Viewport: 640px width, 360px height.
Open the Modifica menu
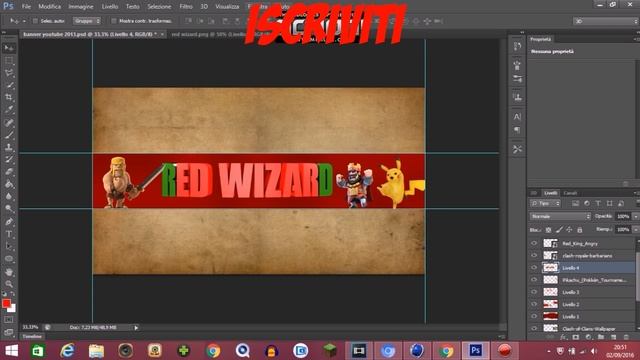pyautogui.click(x=49, y=7)
